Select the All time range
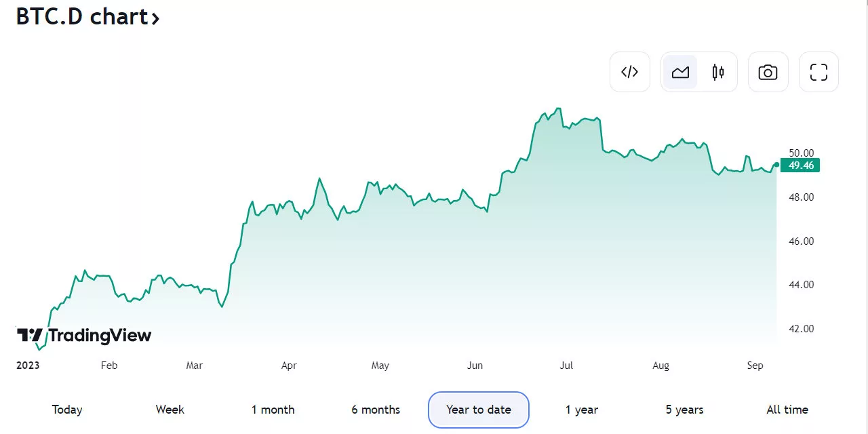Viewport: 868px width, 434px height. click(x=787, y=410)
